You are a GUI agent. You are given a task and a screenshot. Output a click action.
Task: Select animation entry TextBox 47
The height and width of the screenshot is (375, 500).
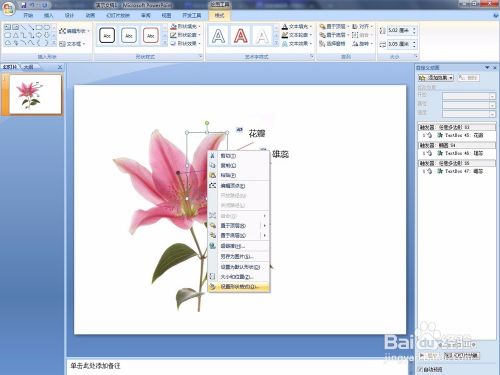(x=457, y=171)
